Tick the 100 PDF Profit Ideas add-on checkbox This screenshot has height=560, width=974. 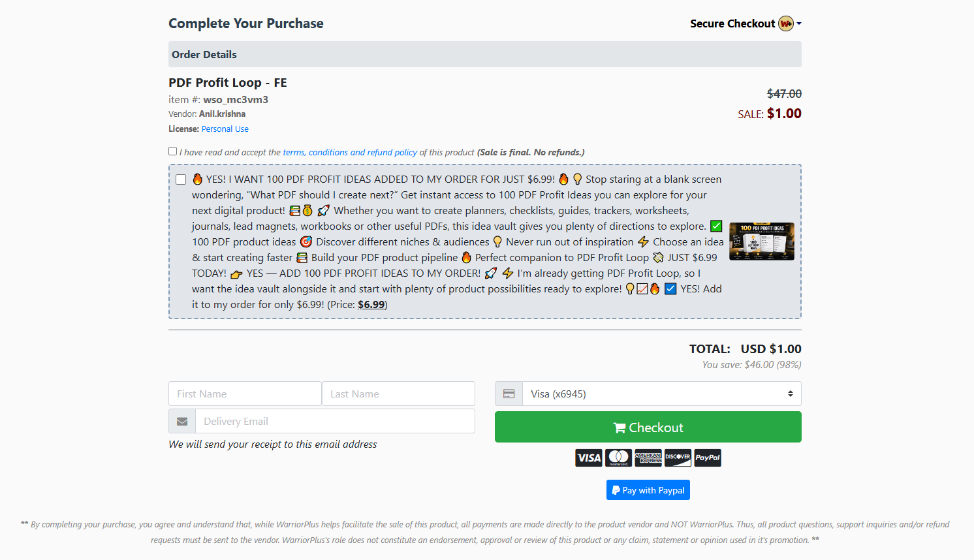click(181, 179)
